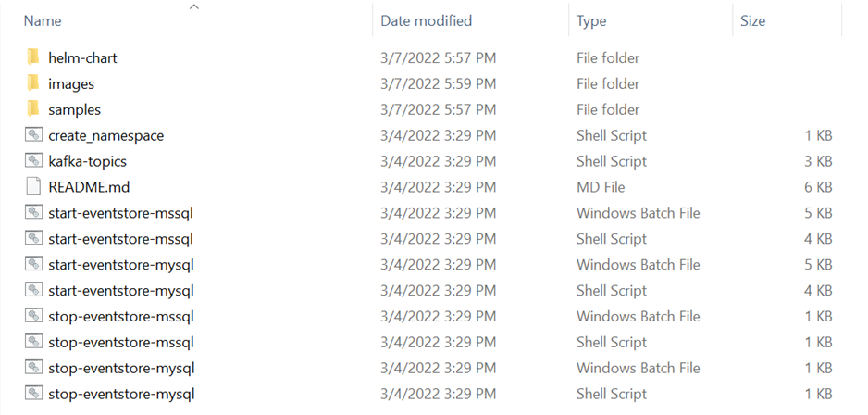
Task: Sort files by the Name column header
Action: [x=43, y=20]
